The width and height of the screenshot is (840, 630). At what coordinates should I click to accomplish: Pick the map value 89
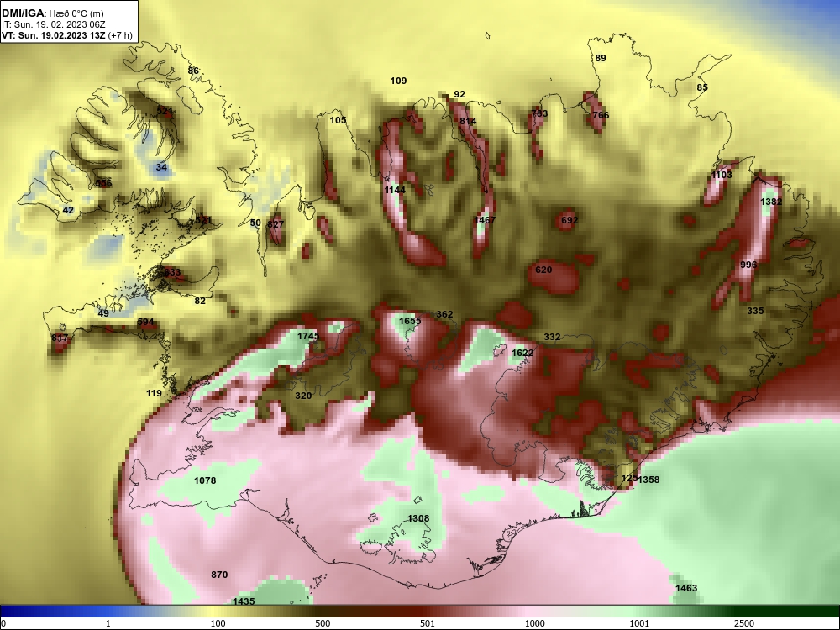click(601, 58)
